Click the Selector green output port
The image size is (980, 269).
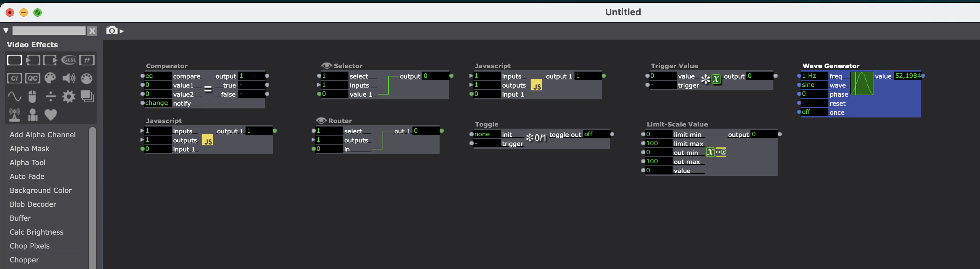[x=451, y=76]
